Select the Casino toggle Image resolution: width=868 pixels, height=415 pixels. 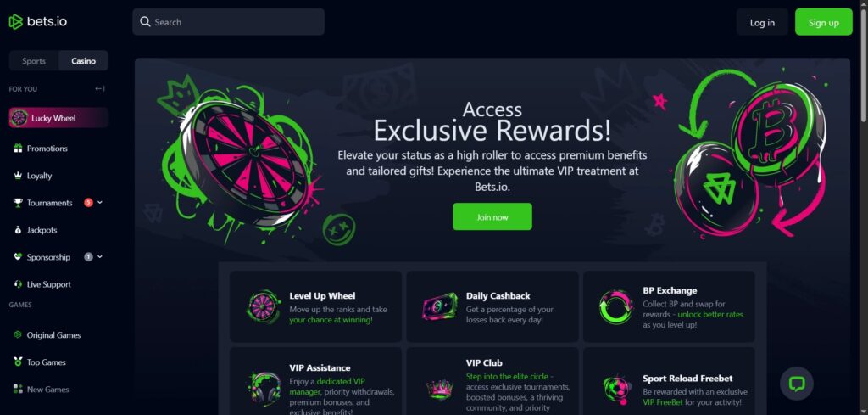point(84,61)
